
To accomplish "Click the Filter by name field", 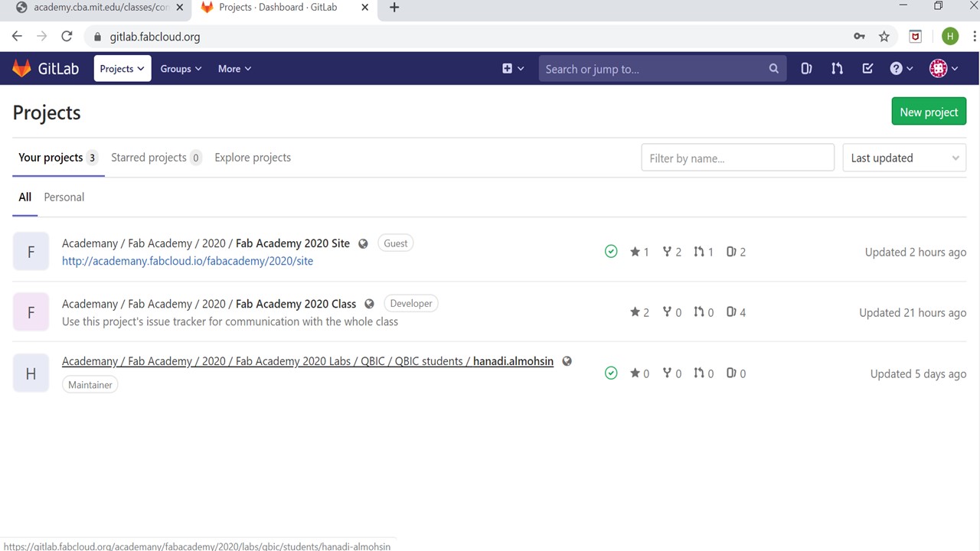I will pos(737,158).
